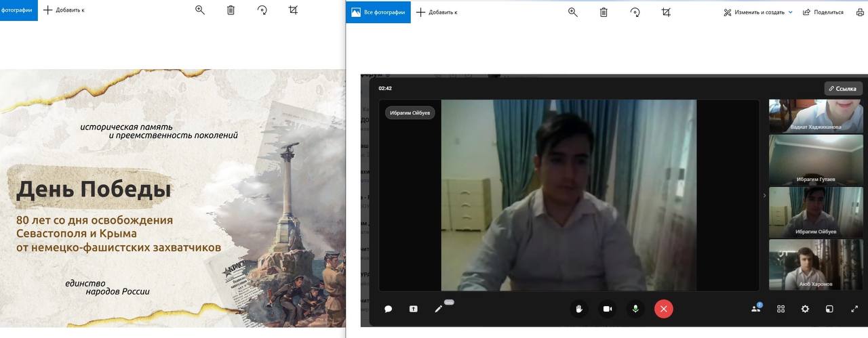Open the whiteboard pen tool in call
The width and height of the screenshot is (868, 338).
click(439, 309)
